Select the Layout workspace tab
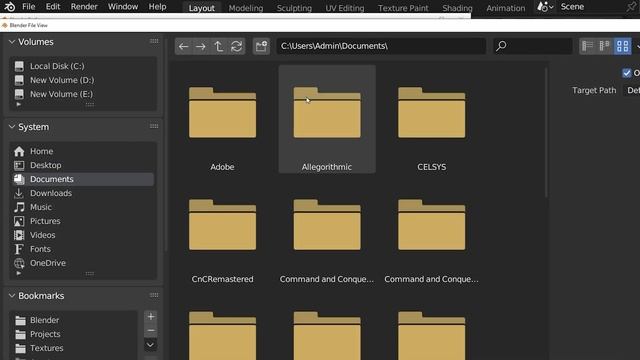The image size is (640, 360). [202, 8]
